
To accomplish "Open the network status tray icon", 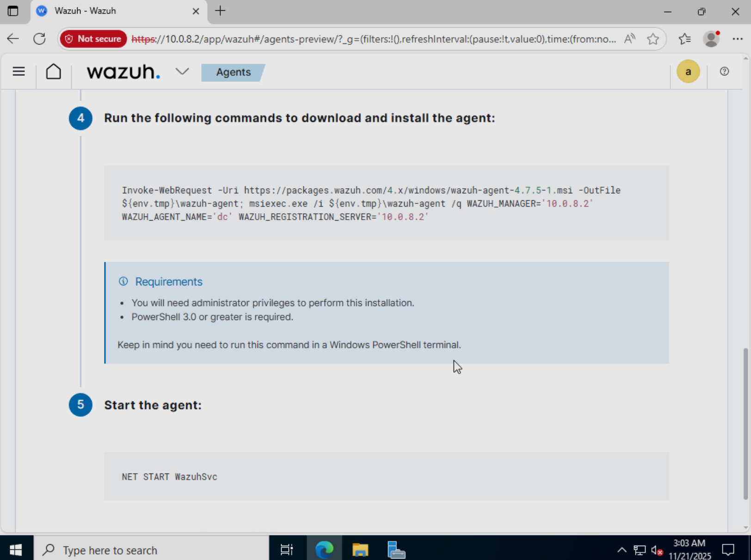I will pos(640,550).
